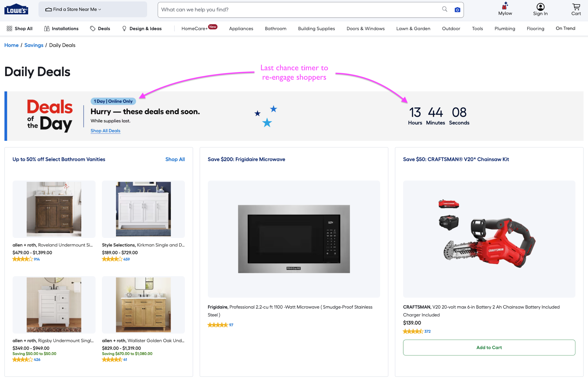This screenshot has width=588, height=379.
Task: Select the Appliances category
Action: coord(241,28)
